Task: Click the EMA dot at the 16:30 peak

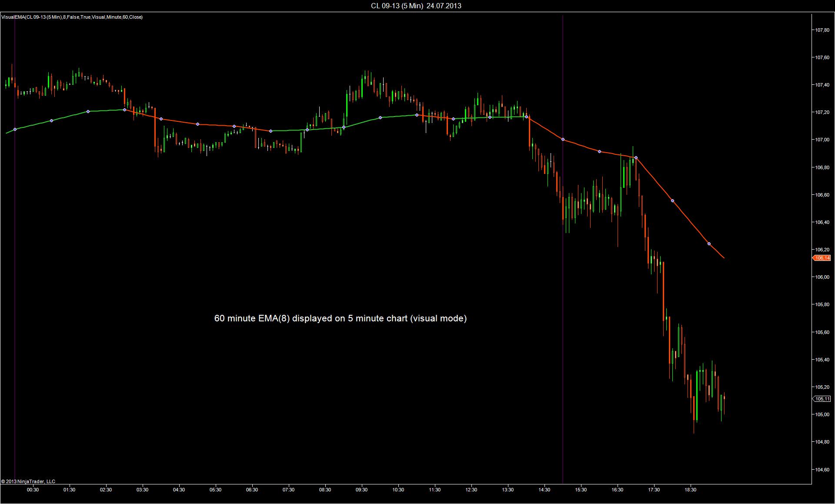Action: point(636,157)
